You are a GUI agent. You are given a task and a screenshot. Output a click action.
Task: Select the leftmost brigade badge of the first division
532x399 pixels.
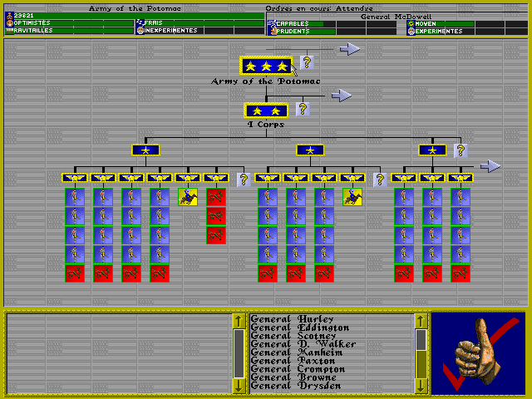pyautogui.click(x=75, y=178)
